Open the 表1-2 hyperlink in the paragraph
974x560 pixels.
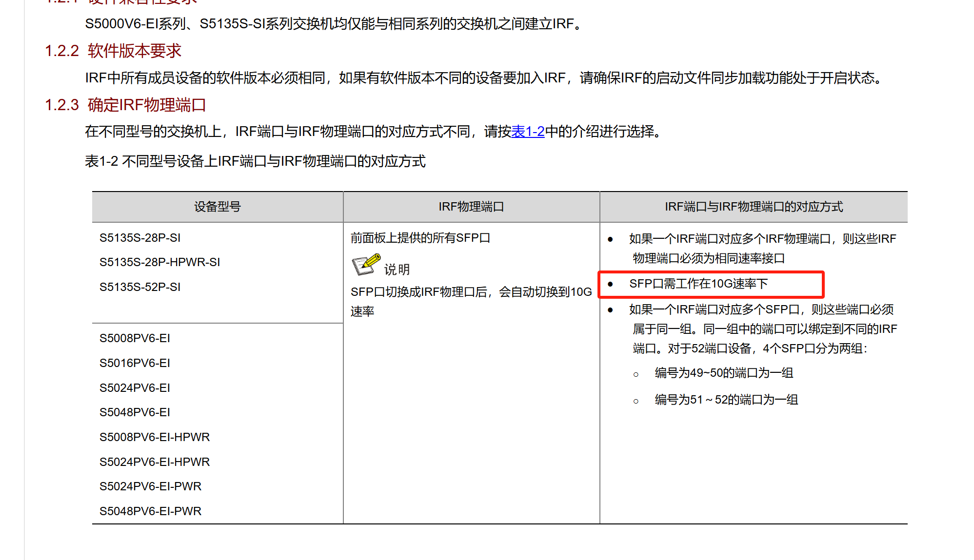click(527, 132)
